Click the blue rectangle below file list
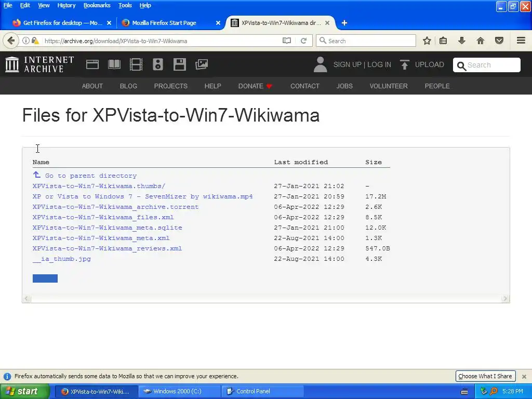The image size is (532, 399). point(45,278)
